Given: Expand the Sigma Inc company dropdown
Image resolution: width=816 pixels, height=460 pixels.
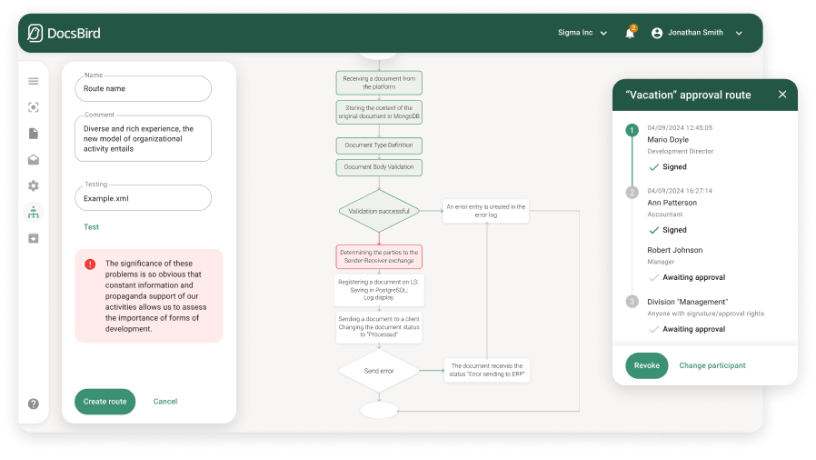Looking at the screenshot, I should (581, 33).
